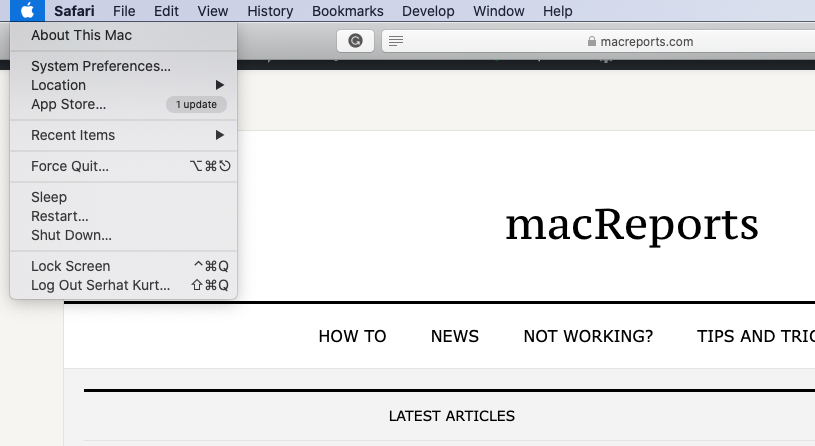Image resolution: width=815 pixels, height=446 pixels.
Task: Open the Help menu
Action: [x=558, y=11]
